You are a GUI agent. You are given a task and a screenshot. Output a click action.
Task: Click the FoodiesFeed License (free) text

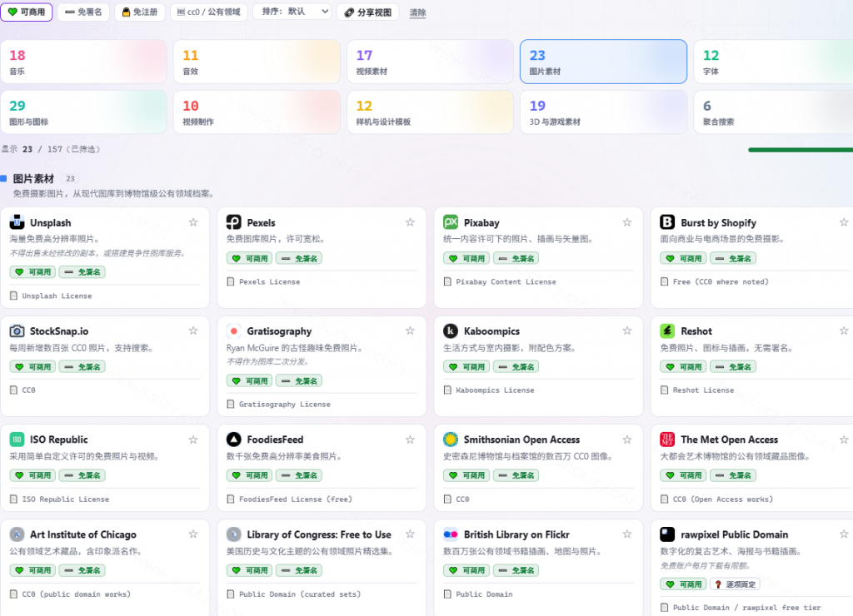(296, 499)
